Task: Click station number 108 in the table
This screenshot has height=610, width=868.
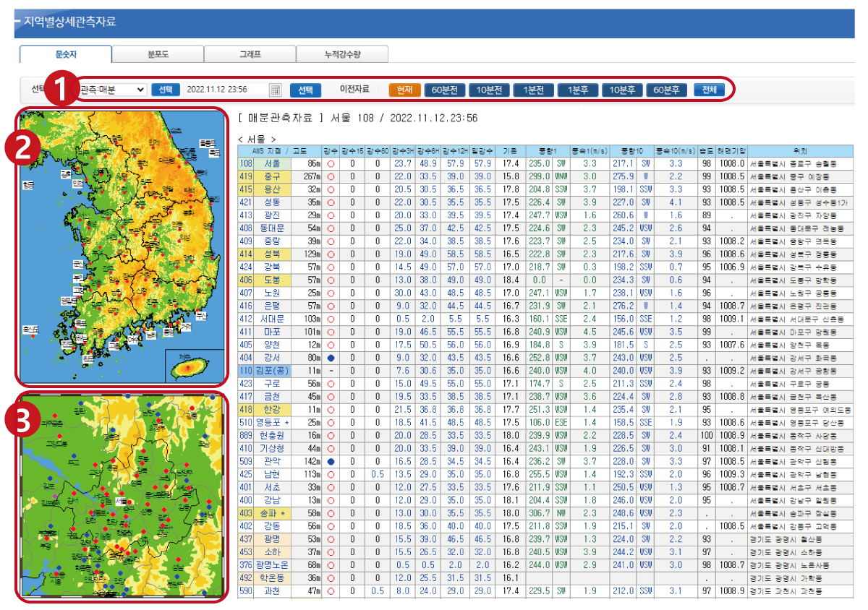Action: (246, 164)
